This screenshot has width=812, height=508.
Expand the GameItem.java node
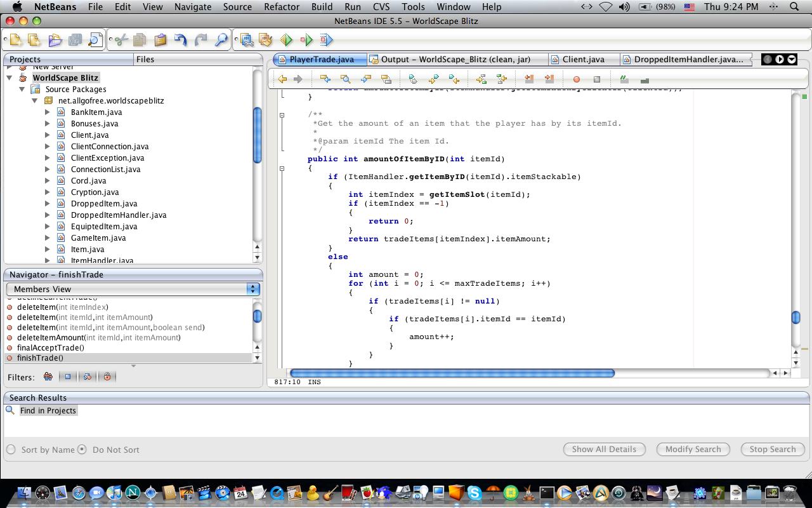pos(48,237)
